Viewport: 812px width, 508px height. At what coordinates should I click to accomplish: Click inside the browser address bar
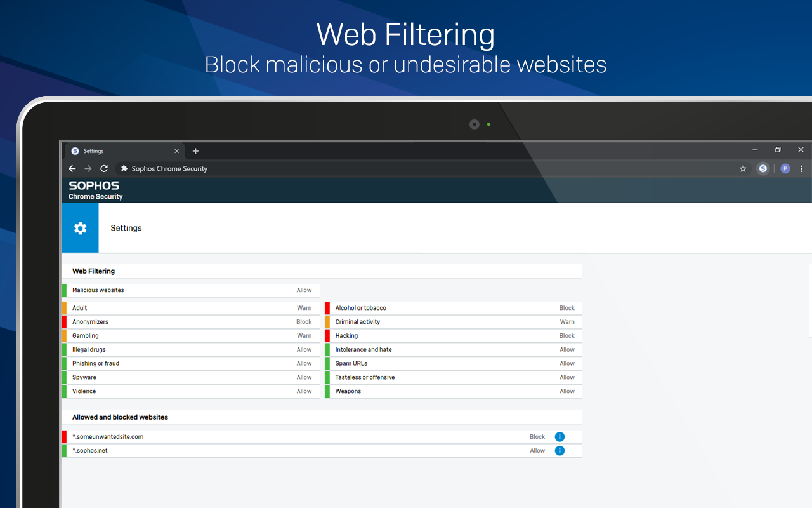tap(381, 168)
